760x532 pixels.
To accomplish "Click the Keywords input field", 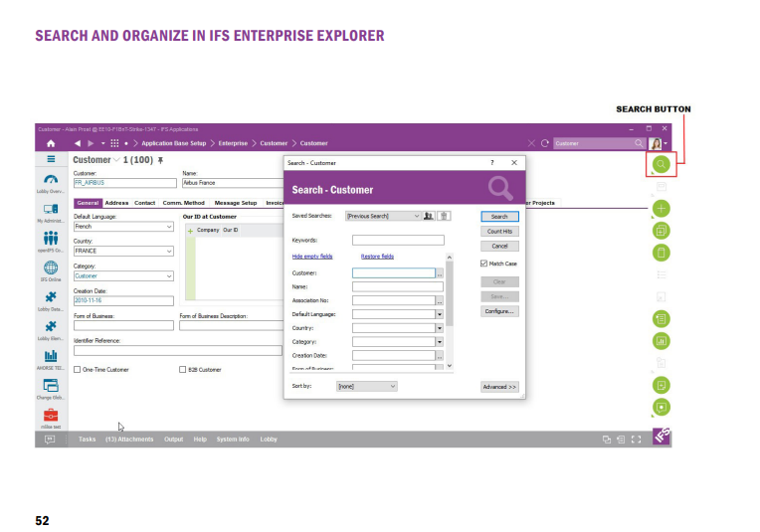I will click(x=398, y=241).
